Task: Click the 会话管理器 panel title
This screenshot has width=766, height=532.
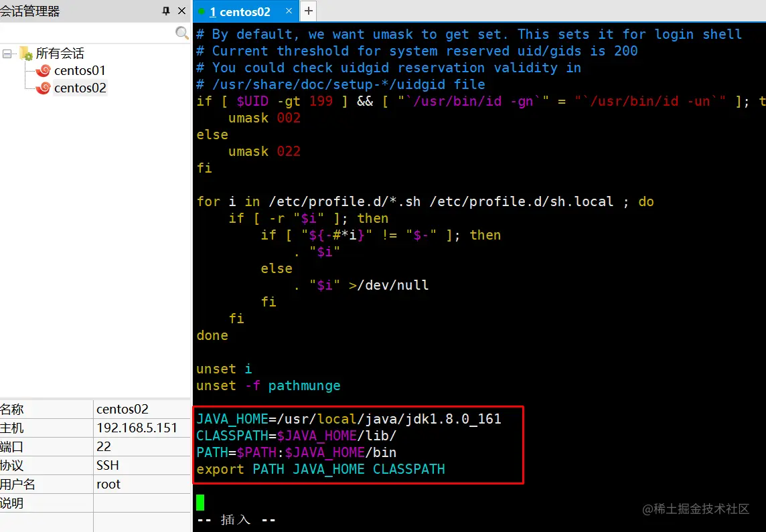Action: [30, 11]
